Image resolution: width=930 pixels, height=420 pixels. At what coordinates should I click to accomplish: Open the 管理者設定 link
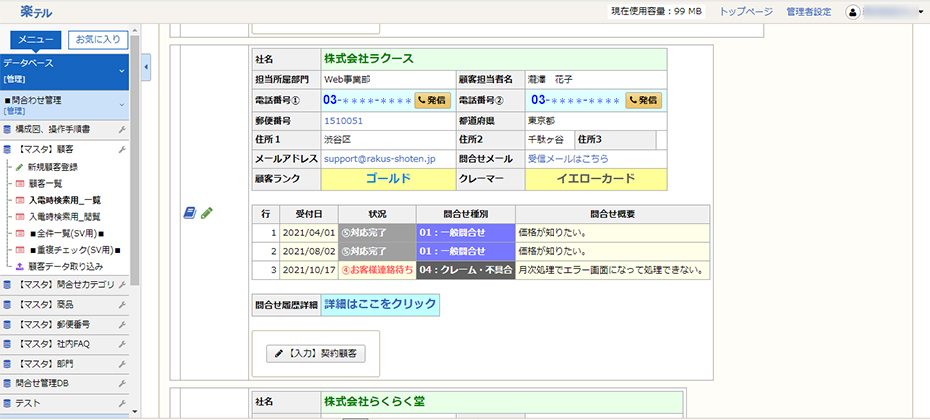click(808, 12)
